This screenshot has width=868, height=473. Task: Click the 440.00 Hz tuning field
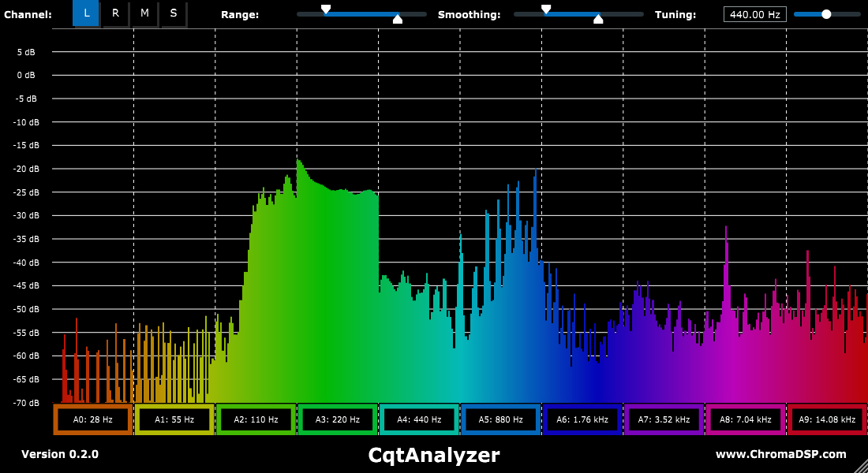coord(755,14)
